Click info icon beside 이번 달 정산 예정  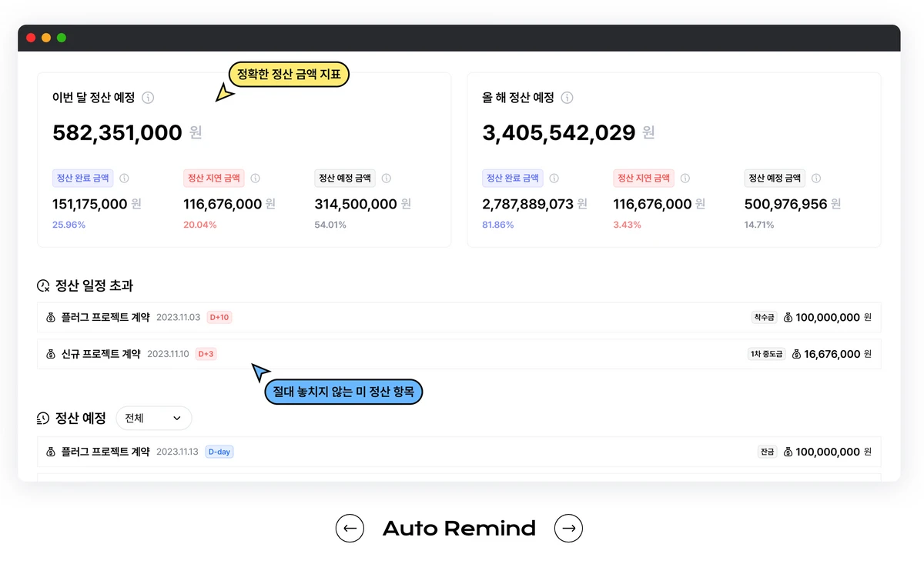148,98
